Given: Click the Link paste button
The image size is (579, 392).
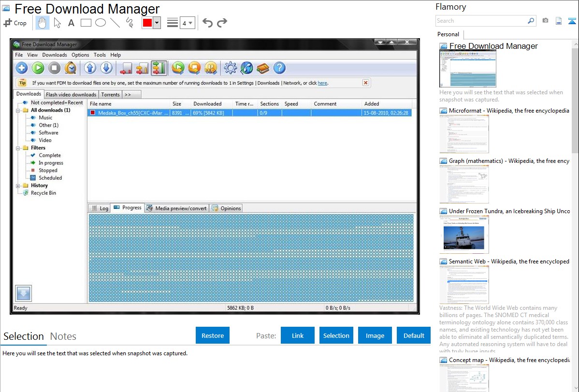Looking at the screenshot, I should (x=298, y=335).
